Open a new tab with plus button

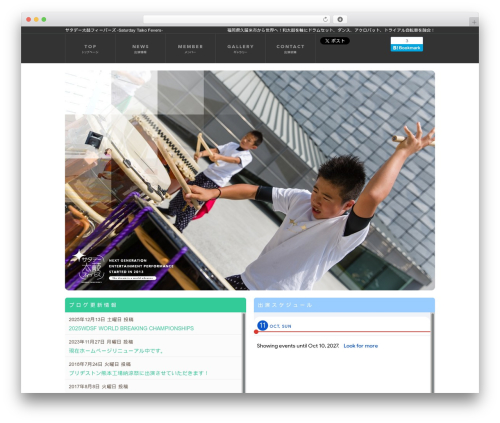click(474, 22)
